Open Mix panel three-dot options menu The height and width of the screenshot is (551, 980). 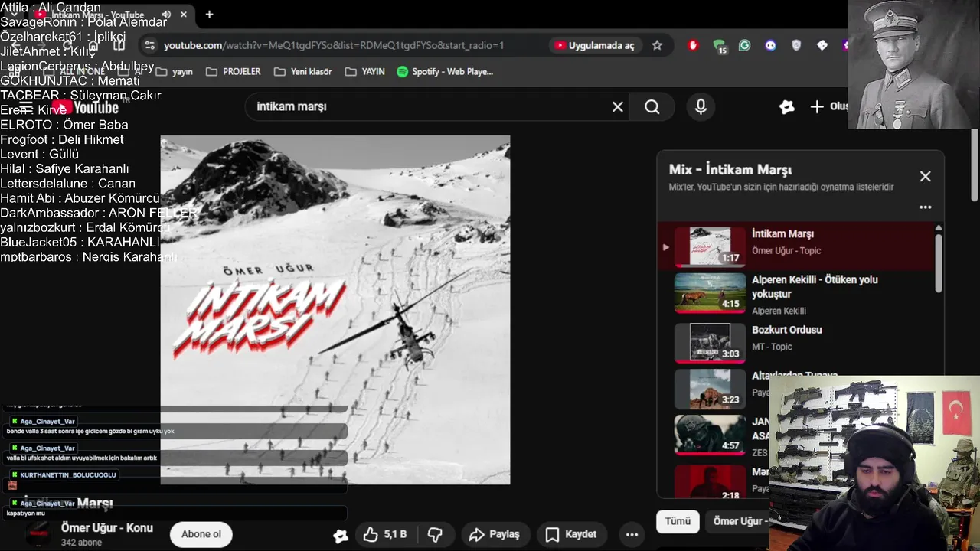(x=925, y=207)
